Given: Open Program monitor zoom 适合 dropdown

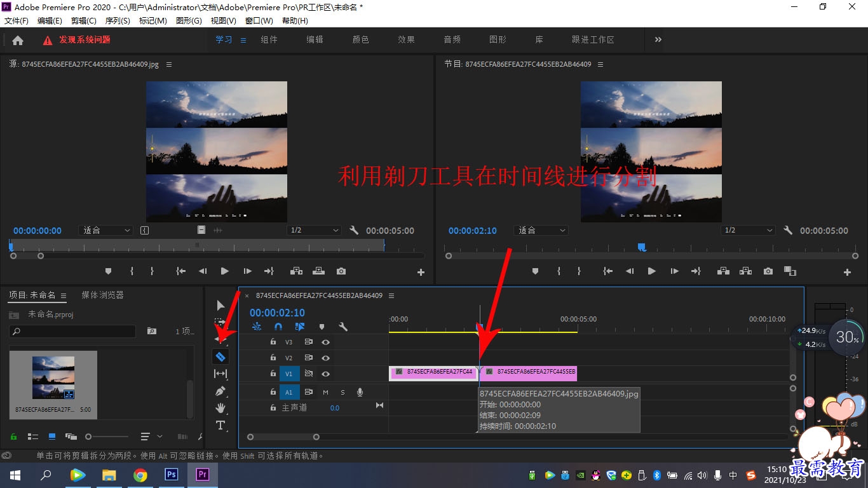Looking at the screenshot, I should (x=541, y=231).
